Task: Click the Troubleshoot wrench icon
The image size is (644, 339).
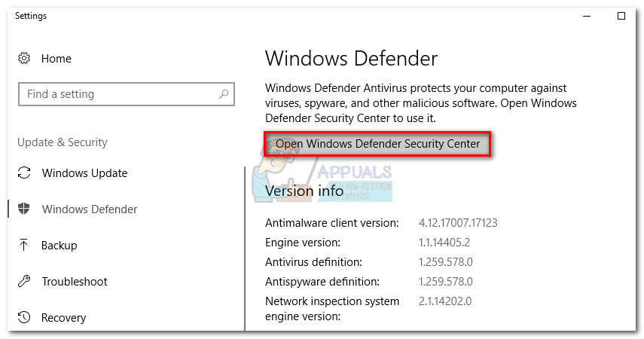Action: pyautogui.click(x=24, y=281)
